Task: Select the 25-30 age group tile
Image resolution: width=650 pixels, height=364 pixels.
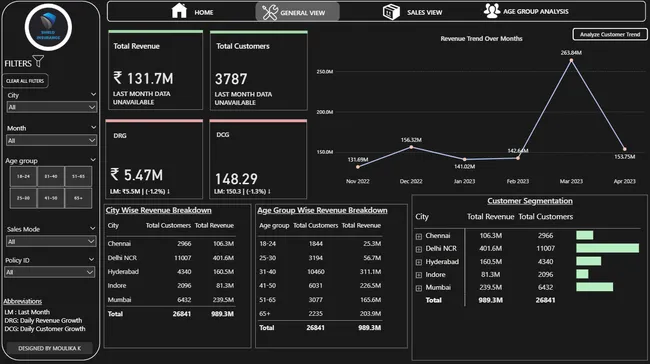Action: (23, 198)
